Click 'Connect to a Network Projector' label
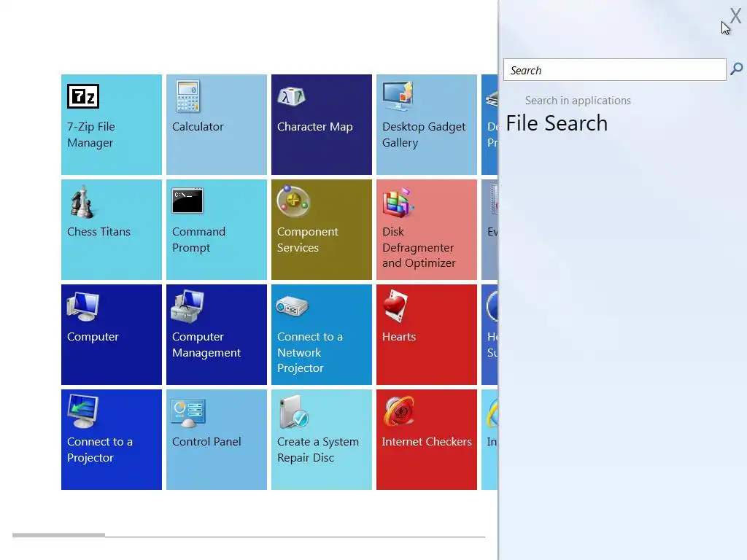The width and height of the screenshot is (747, 560). pyautogui.click(x=309, y=352)
